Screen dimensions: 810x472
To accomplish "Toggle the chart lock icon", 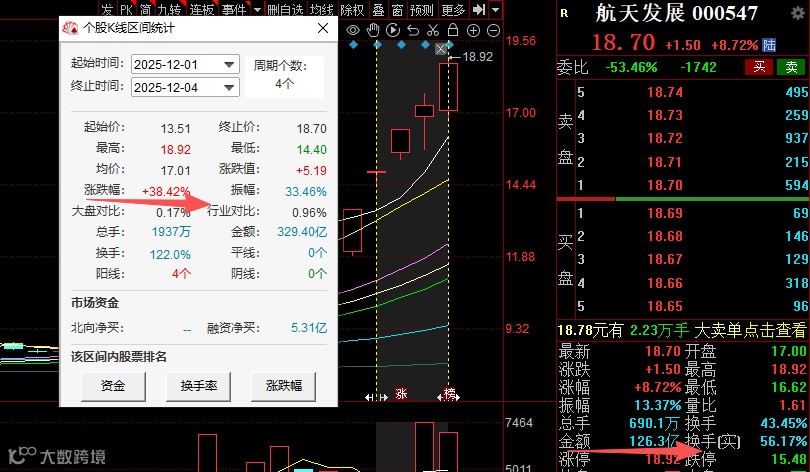I will (x=453, y=30).
